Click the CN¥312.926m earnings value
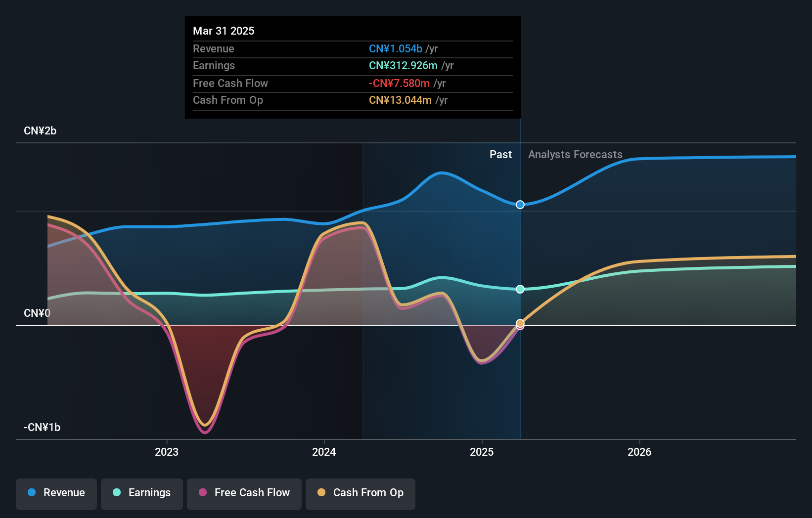Viewport: 812px width, 518px height. [x=403, y=66]
